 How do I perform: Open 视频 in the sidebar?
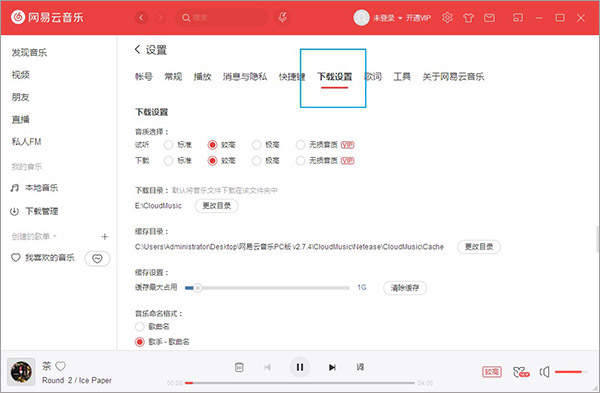(21, 75)
